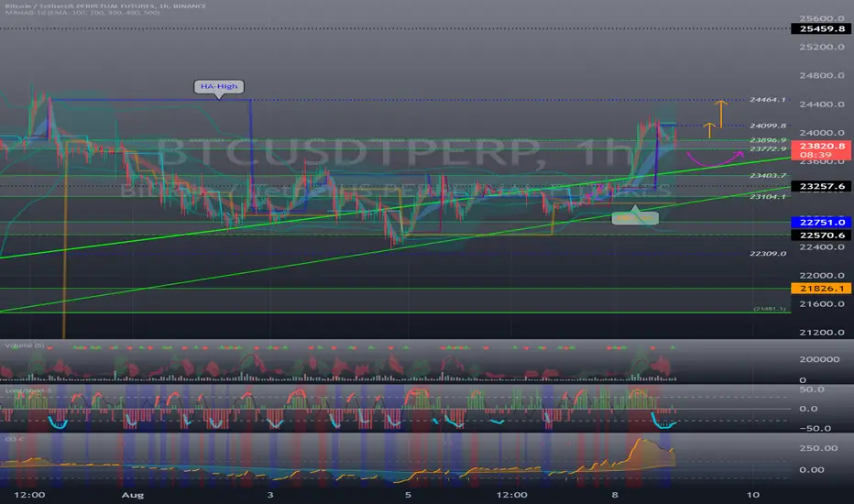854x504 pixels.
Task: Click the Bitcoin / TetherUS Perpetual Futures title
Action: (105, 6)
